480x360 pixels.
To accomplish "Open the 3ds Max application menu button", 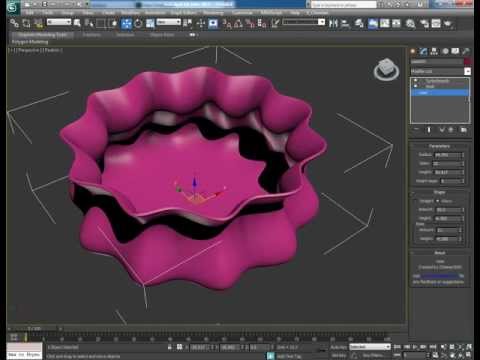I will click(x=13, y=7).
